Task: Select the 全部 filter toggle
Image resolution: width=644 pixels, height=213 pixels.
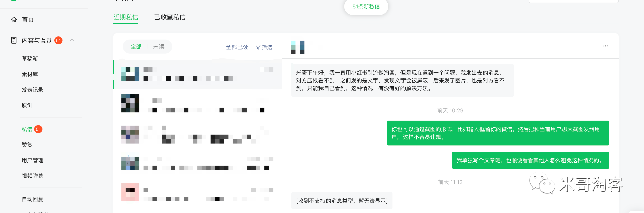Action: pos(136,47)
